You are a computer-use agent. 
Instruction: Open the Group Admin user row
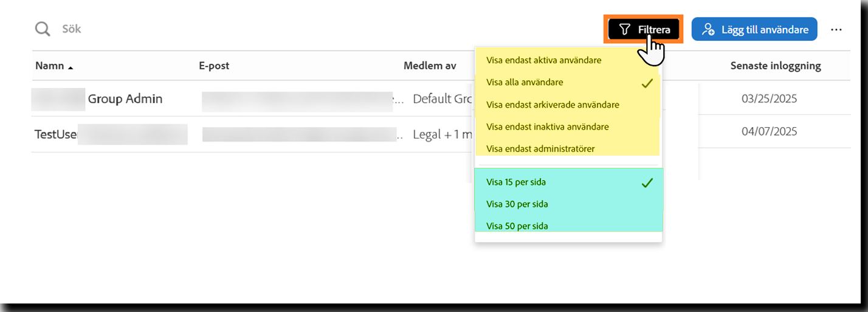click(125, 99)
